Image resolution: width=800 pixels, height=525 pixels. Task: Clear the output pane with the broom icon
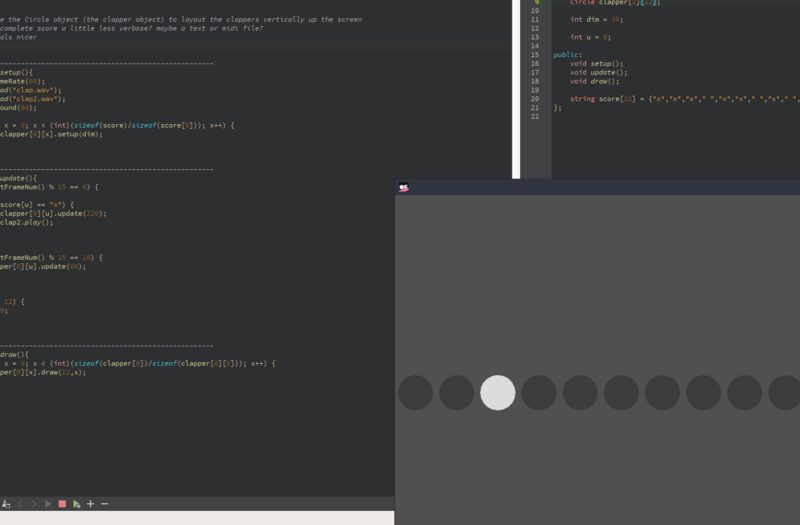click(6, 504)
